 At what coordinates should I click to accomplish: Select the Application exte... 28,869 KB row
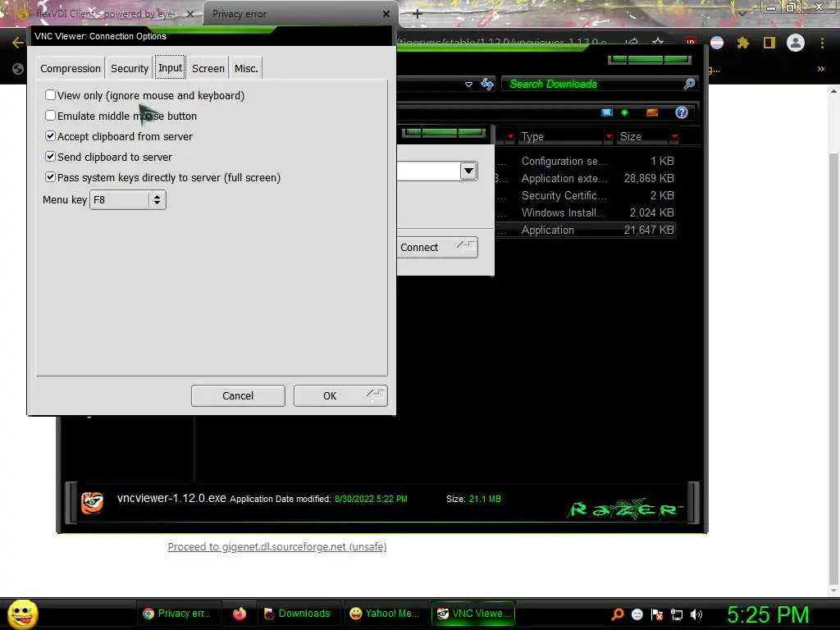586,178
